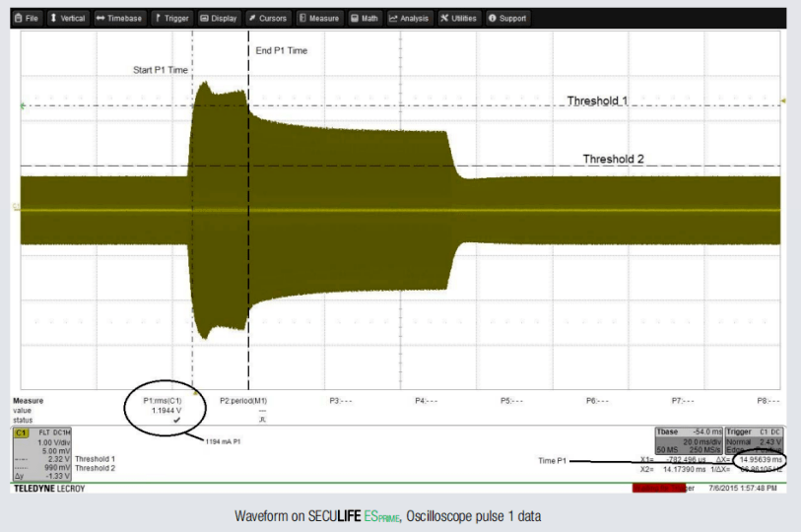Image resolution: width=801 pixels, height=532 pixels.
Task: Click the Start P1 Time cursor line
Action: [x=192, y=246]
